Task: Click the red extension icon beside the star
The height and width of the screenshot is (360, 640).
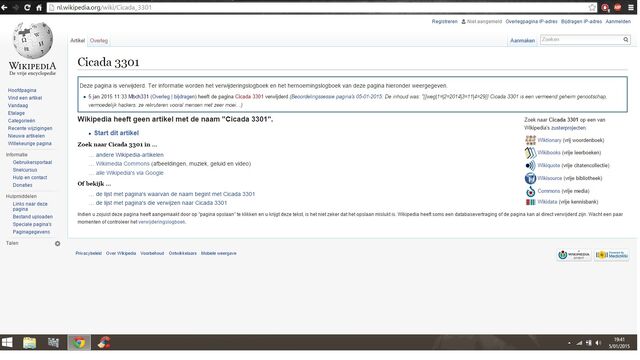Action: (x=605, y=7)
